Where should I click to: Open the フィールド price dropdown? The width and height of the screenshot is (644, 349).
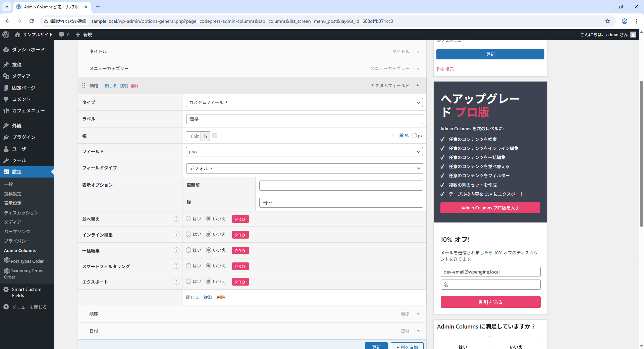[x=304, y=152]
